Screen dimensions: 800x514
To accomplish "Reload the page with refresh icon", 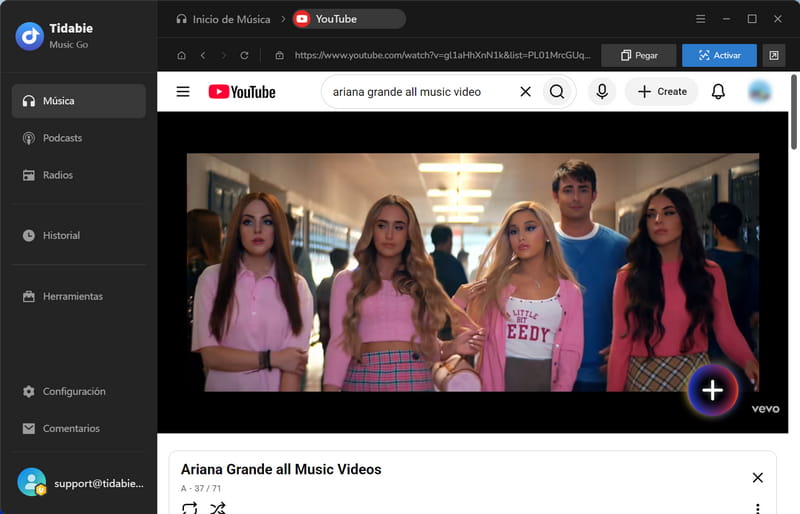I will pos(244,55).
